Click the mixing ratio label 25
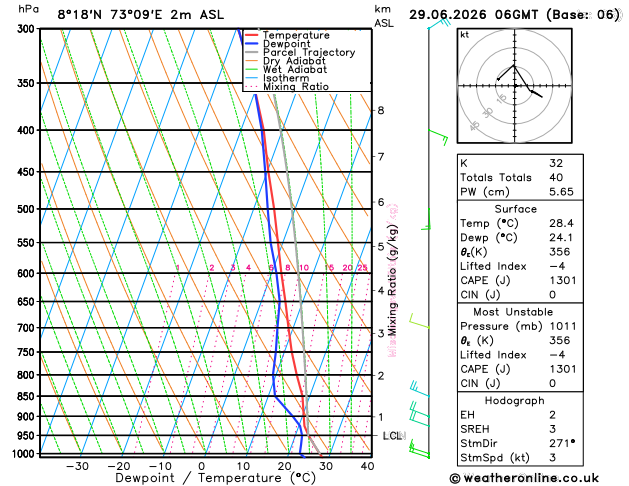This screenshot has height=486, width=629. [362, 267]
